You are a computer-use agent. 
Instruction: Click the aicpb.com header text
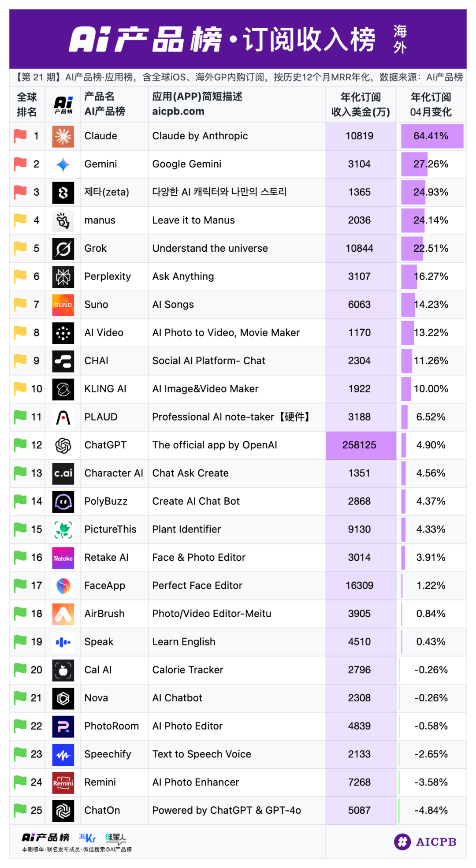178,111
